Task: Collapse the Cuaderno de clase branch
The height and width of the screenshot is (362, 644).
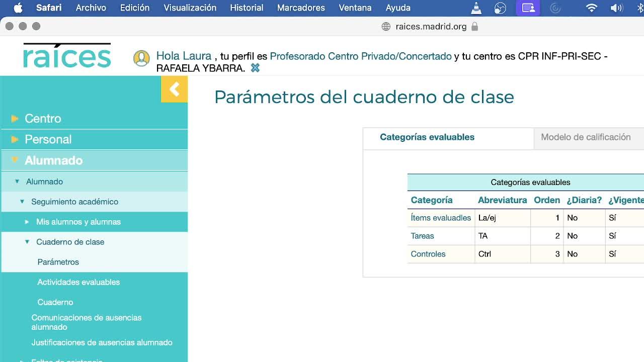Action: tap(27, 242)
